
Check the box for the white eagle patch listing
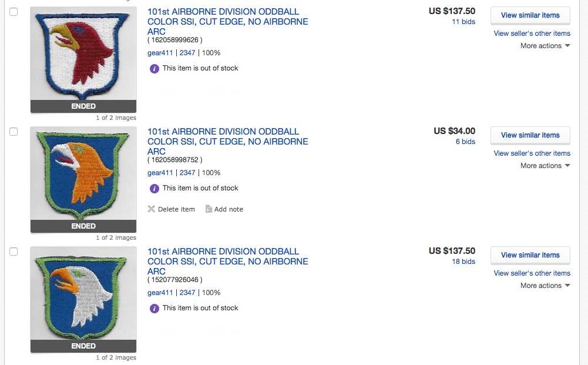(14, 252)
